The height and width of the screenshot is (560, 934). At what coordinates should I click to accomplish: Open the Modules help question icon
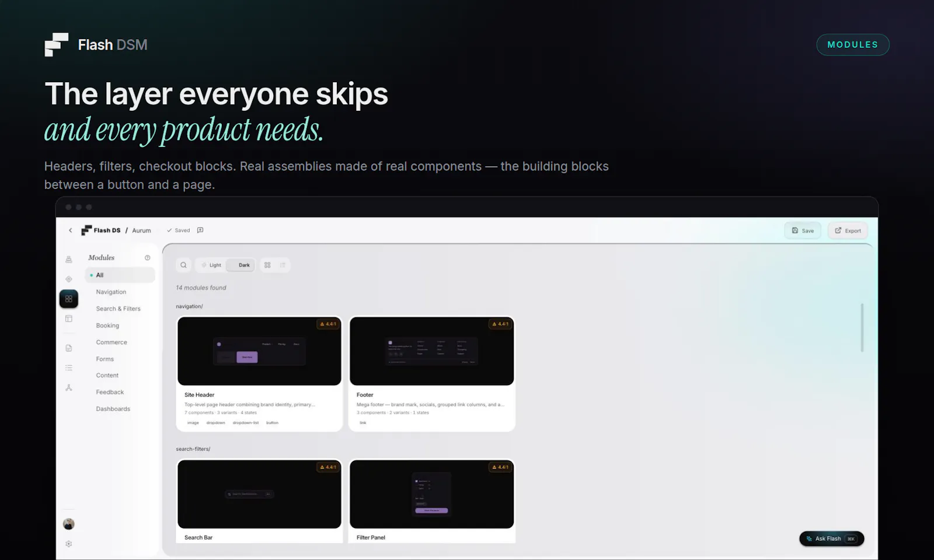pyautogui.click(x=147, y=258)
